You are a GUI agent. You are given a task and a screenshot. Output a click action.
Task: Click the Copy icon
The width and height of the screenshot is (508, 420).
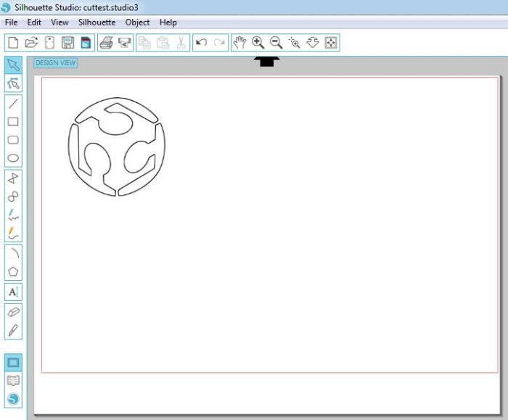pyautogui.click(x=144, y=42)
